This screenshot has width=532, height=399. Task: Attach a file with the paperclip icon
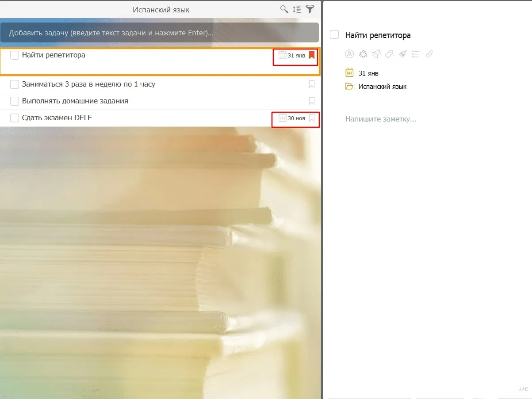429,54
